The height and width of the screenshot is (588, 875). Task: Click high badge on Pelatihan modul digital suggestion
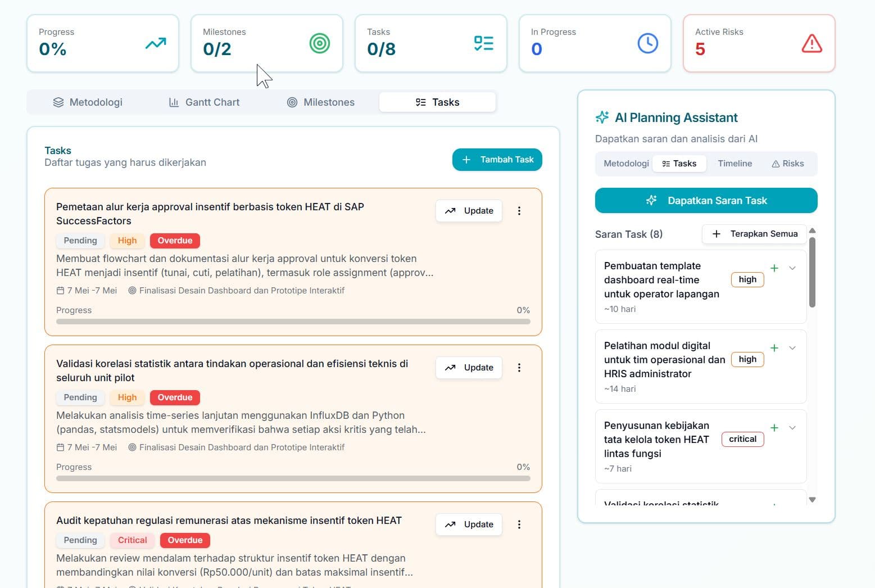click(747, 359)
